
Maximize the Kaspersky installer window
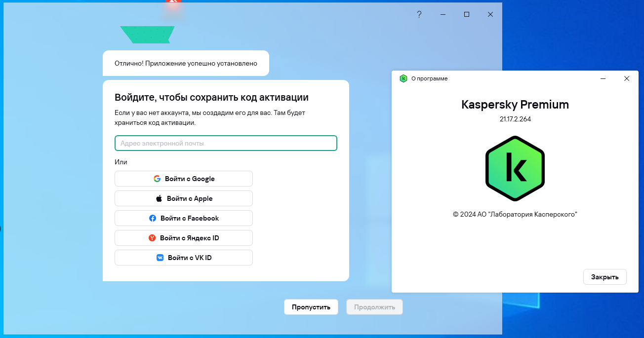[467, 14]
